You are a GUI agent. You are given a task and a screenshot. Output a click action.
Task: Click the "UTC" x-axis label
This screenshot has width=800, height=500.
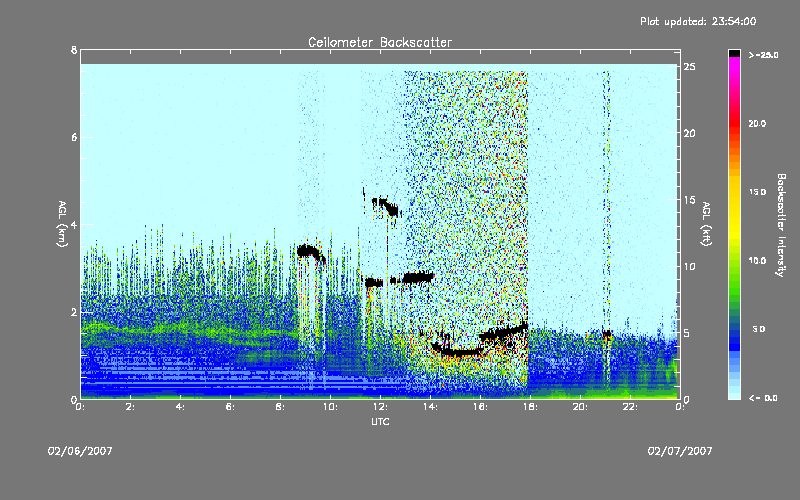(x=380, y=421)
